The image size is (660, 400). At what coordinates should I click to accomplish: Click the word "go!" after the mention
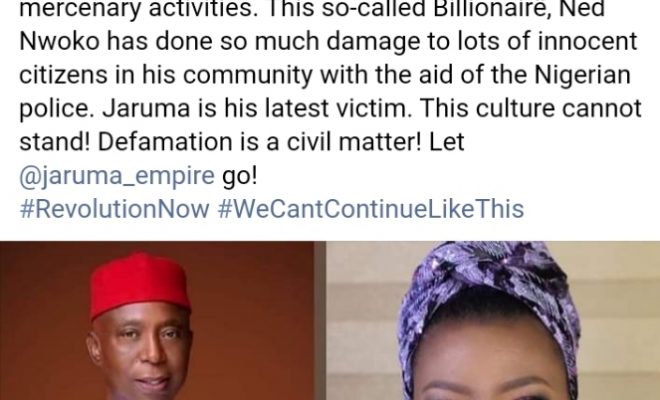(x=239, y=176)
